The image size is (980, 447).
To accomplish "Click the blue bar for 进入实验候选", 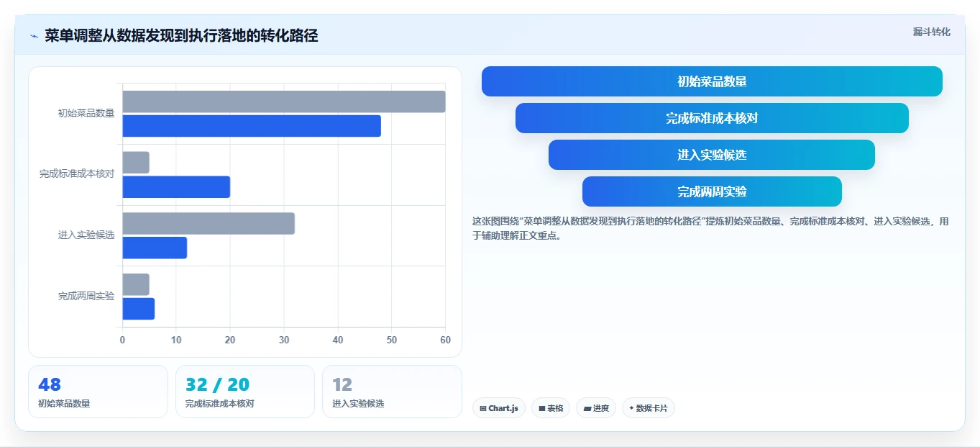I will (x=155, y=248).
